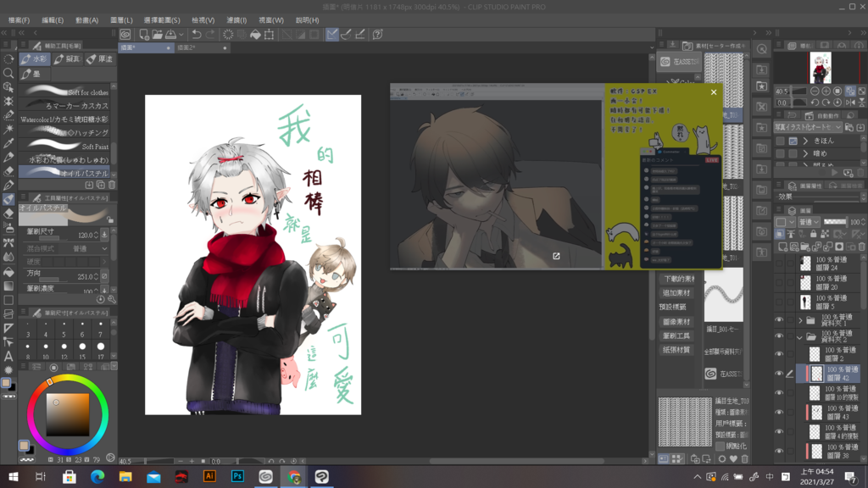Show layer 圖層 20 visibility box
Screen dimensions: 868x488
(x=780, y=283)
